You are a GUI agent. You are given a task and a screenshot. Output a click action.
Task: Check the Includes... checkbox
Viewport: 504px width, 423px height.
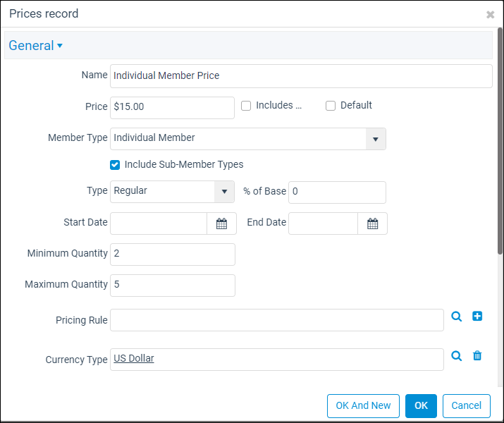pyautogui.click(x=246, y=106)
